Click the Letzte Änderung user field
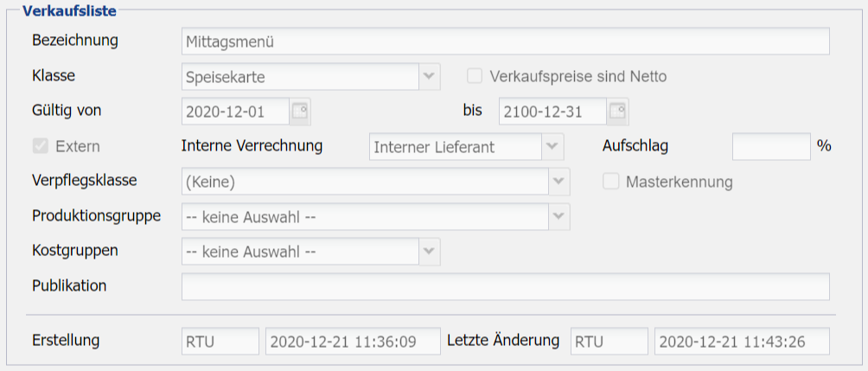The image size is (868, 371). 609,341
